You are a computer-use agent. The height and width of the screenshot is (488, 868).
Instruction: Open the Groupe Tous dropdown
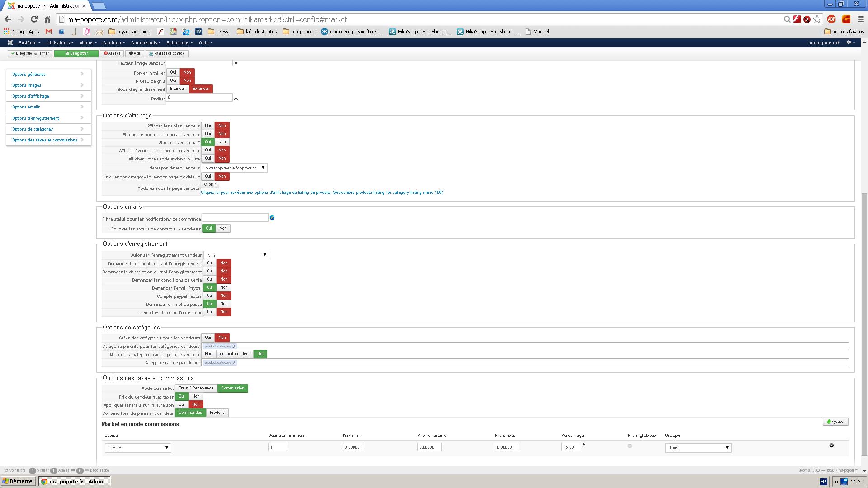[698, 447]
